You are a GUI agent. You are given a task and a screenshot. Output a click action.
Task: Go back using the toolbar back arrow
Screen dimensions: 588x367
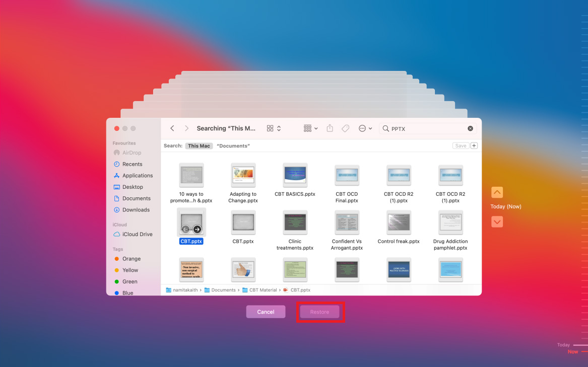(172, 128)
